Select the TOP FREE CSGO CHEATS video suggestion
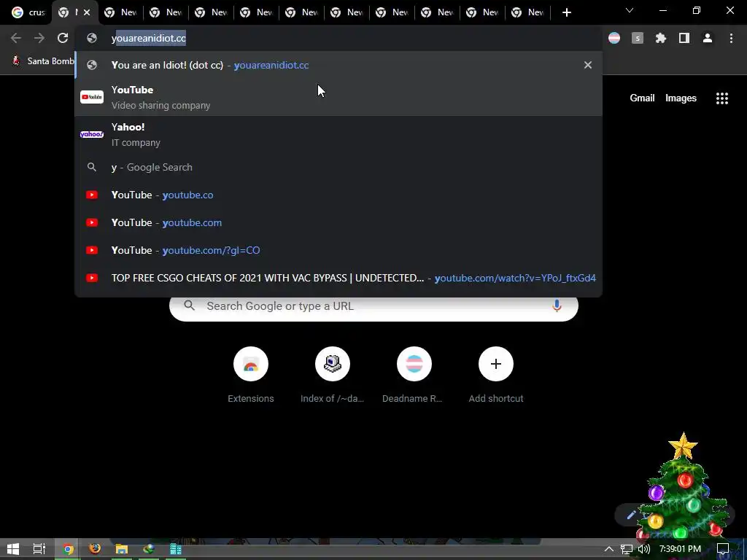This screenshot has width=747, height=560. pos(338,278)
